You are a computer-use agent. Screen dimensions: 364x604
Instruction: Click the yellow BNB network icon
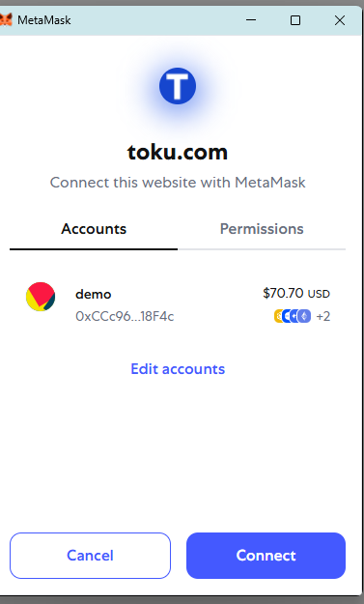click(278, 316)
